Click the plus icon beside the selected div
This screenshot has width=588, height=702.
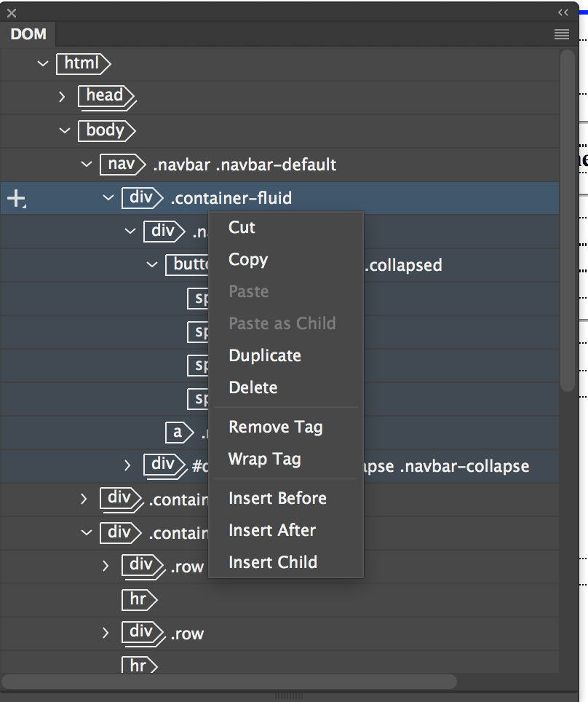[15, 198]
